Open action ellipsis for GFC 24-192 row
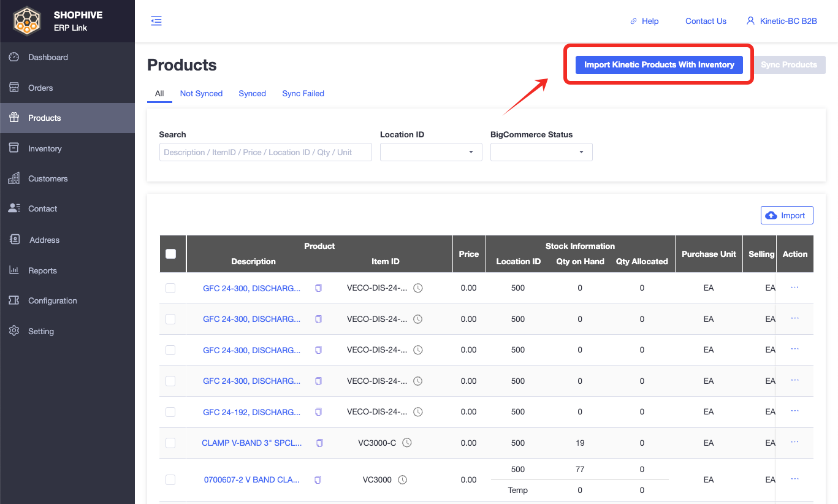Screen dimensions: 838x504 pos(795,411)
